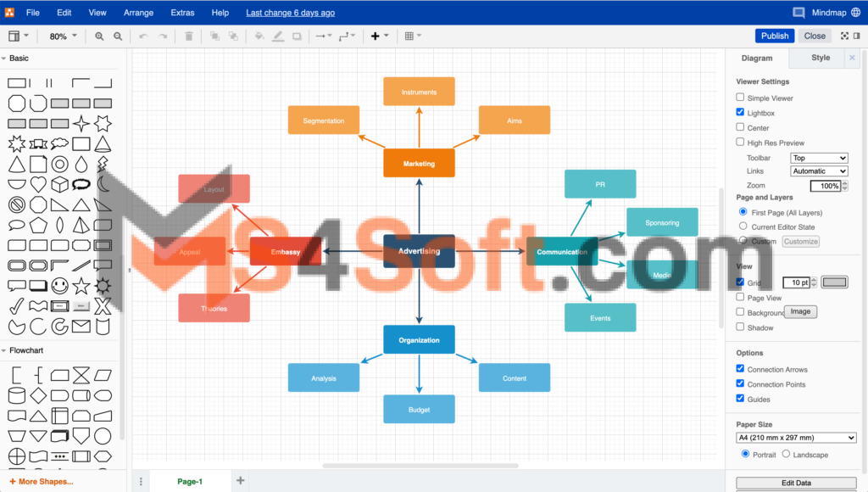Click the grid size 10 pt field

(798, 282)
